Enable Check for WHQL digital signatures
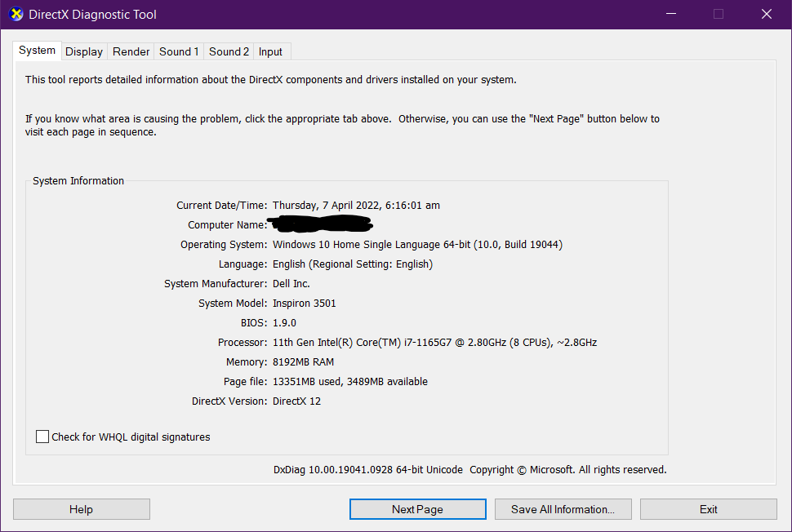792x532 pixels. (42, 437)
